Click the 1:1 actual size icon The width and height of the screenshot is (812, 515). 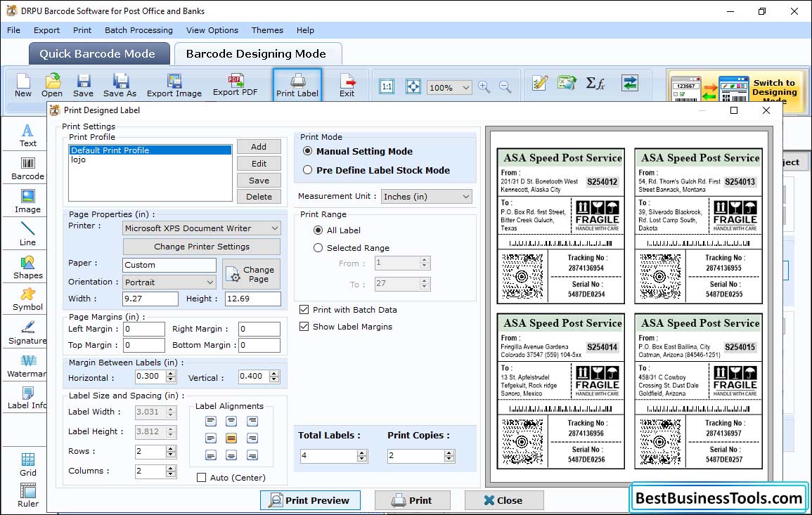click(x=387, y=86)
